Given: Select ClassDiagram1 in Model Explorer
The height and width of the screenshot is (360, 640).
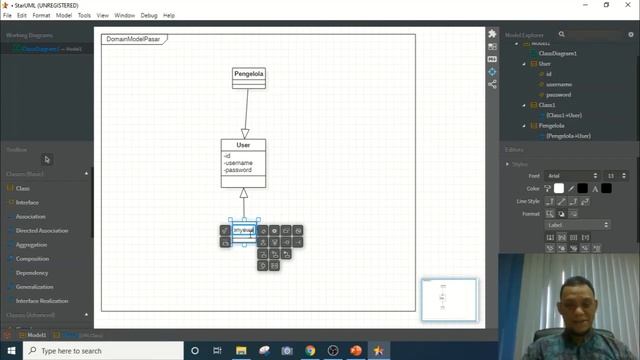Looking at the screenshot, I should pos(557,53).
